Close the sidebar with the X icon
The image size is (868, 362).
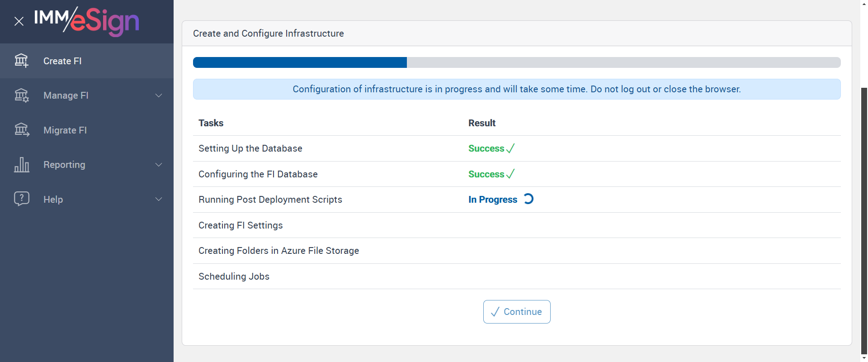[x=19, y=21]
